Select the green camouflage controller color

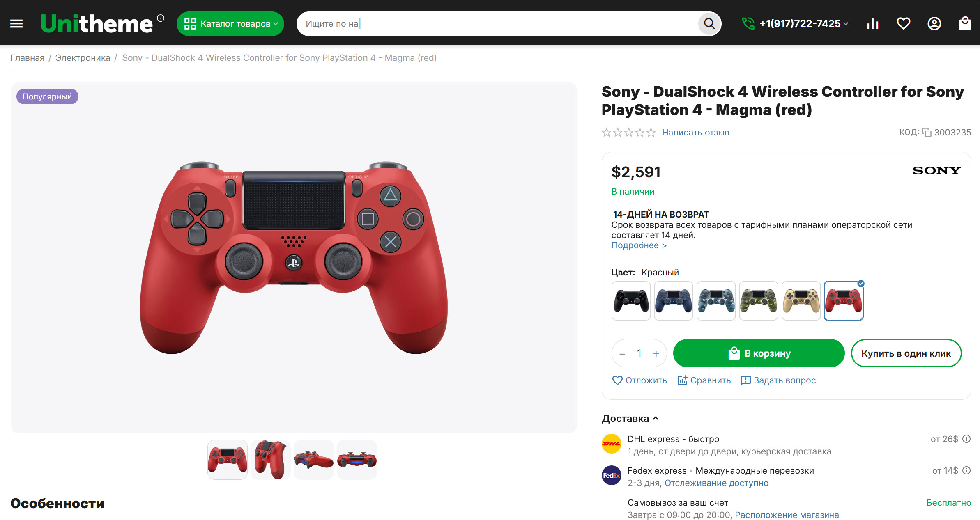[x=759, y=301]
